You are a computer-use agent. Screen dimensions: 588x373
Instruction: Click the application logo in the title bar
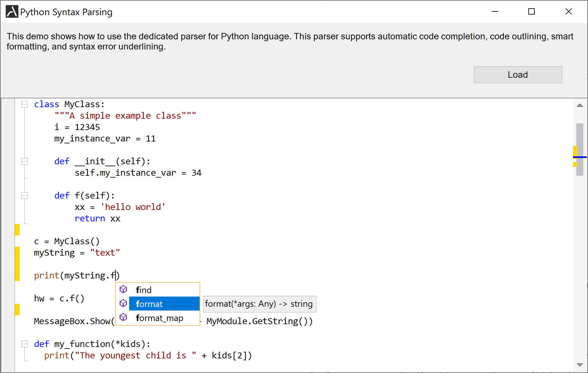click(11, 11)
